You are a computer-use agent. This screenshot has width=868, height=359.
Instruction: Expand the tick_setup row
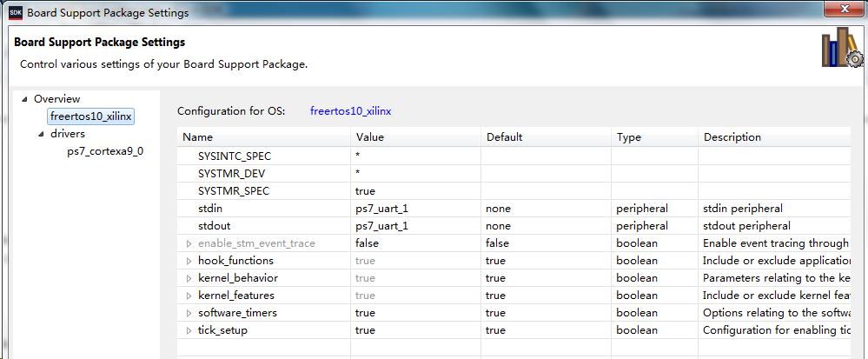pos(189,330)
